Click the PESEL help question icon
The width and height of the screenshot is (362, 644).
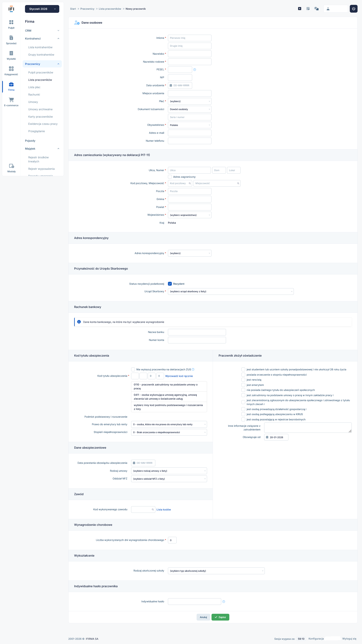point(195,70)
